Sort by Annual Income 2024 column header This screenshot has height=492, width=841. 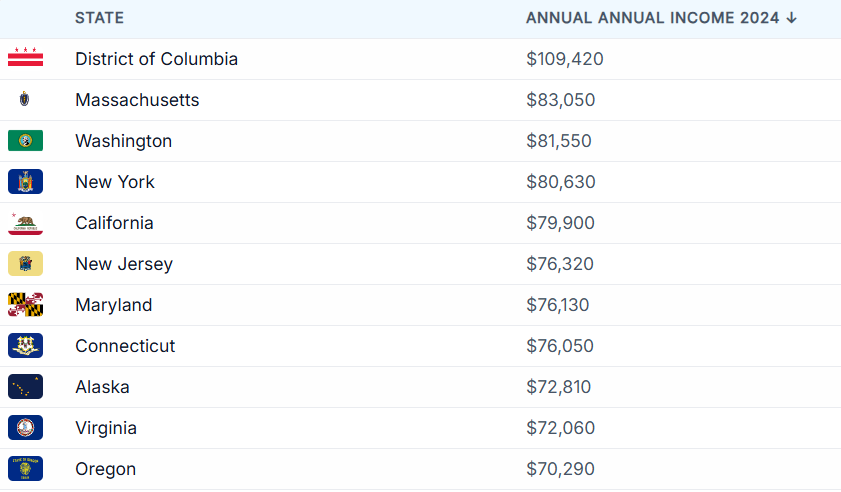click(x=652, y=18)
